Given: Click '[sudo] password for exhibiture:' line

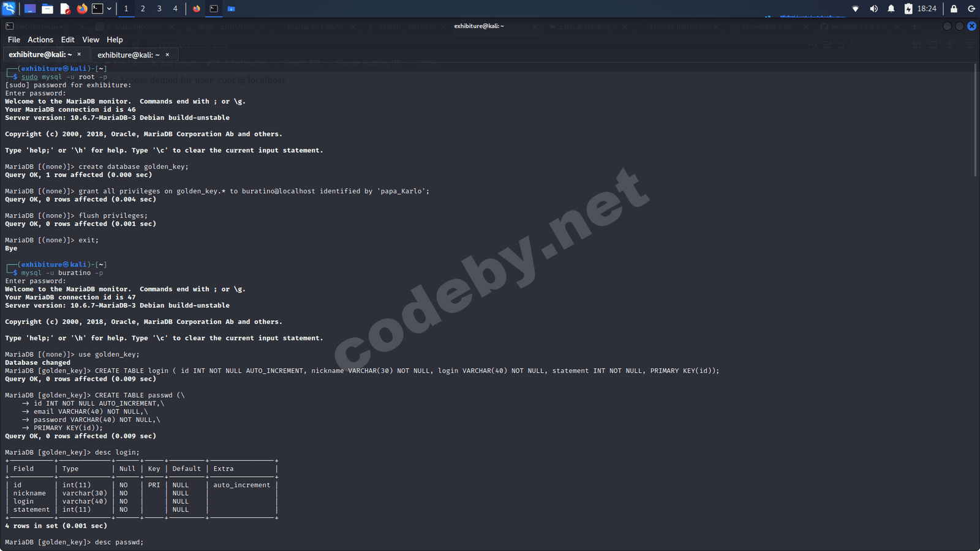Looking at the screenshot, I should (x=68, y=85).
